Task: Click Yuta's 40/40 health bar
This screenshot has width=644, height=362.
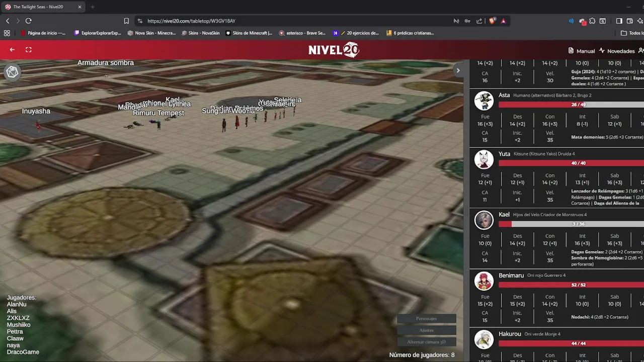Action: pyautogui.click(x=571, y=163)
